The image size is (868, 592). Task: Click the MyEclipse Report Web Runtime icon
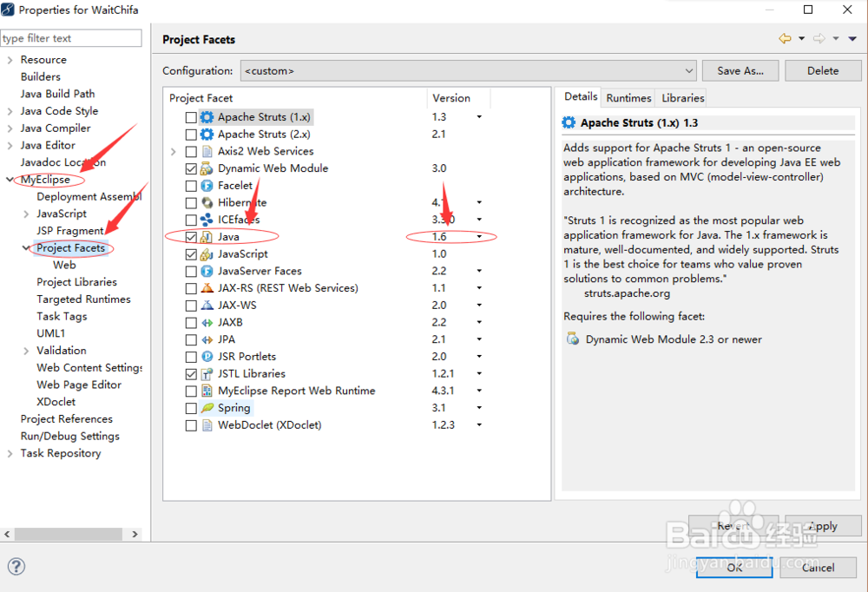[x=207, y=391]
